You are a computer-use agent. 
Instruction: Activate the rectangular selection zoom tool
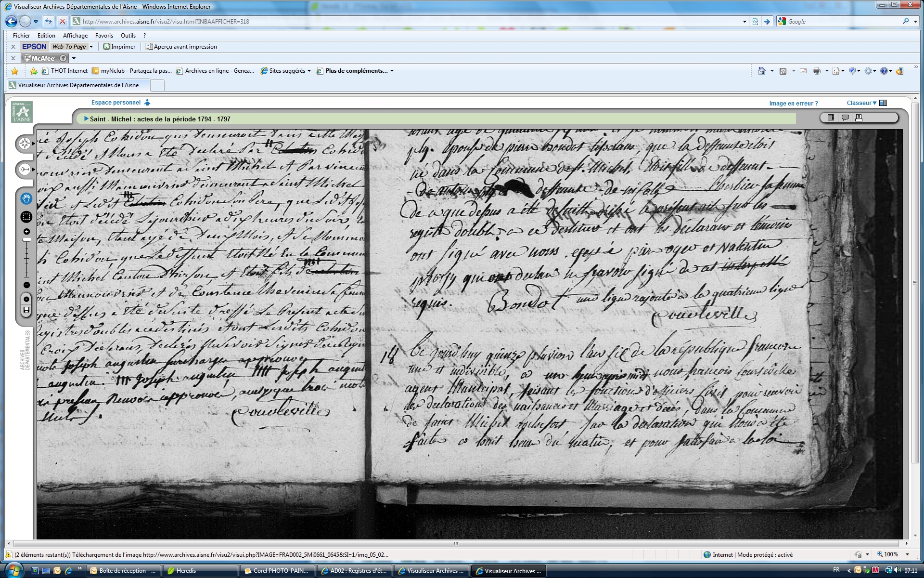26,217
